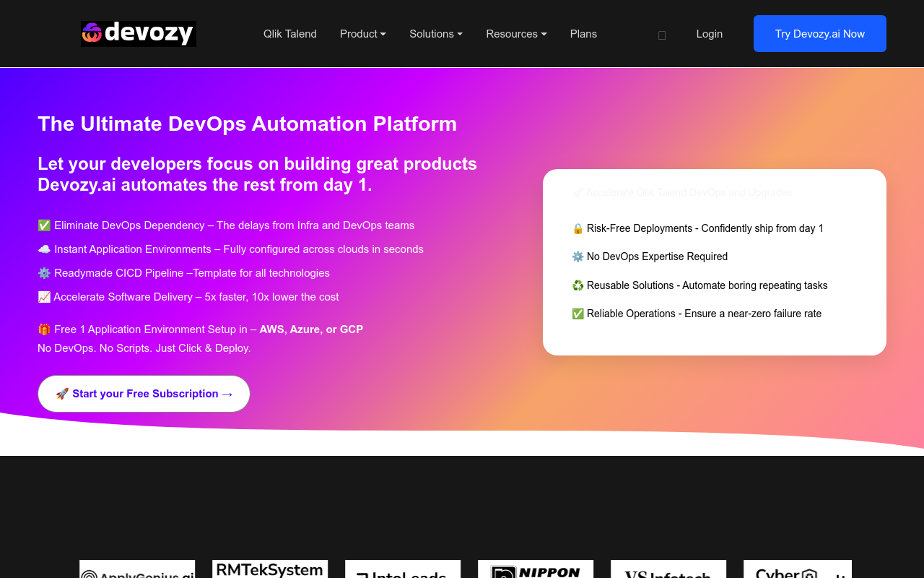Click the rocket icon on the subscription button

[62, 394]
